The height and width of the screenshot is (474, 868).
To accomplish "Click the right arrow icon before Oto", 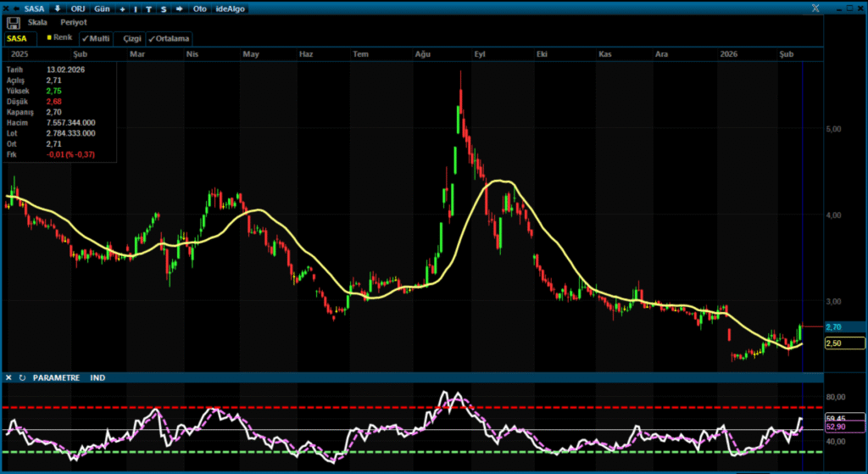I will point(179,8).
